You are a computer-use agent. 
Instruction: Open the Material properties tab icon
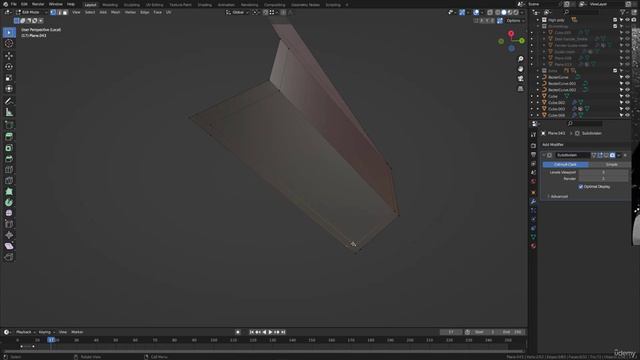tap(533, 246)
